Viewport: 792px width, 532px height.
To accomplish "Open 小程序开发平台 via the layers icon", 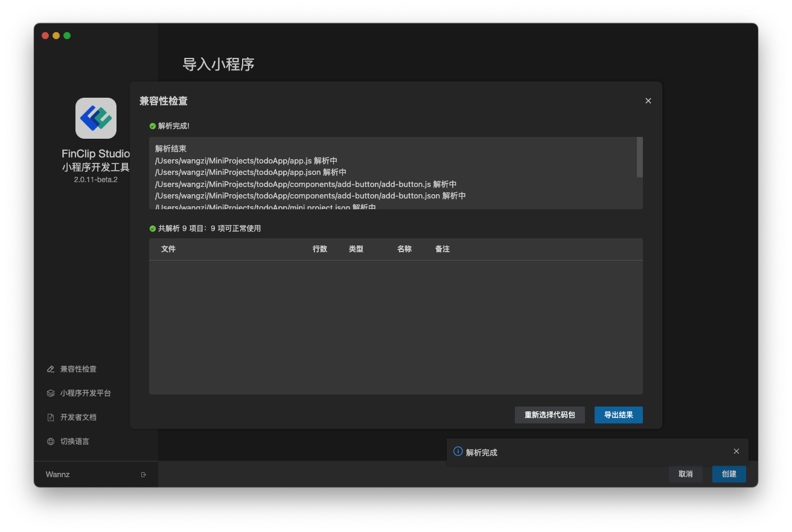I will pyautogui.click(x=50, y=393).
